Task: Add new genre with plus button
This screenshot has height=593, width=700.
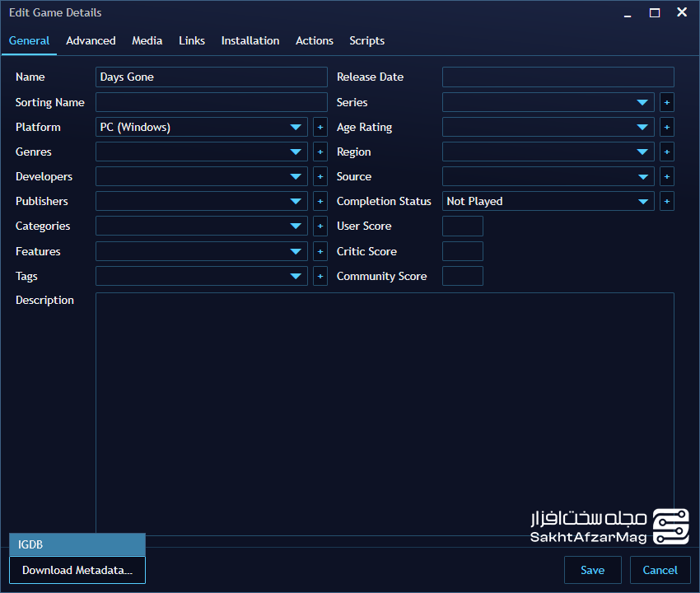Action: click(x=320, y=152)
